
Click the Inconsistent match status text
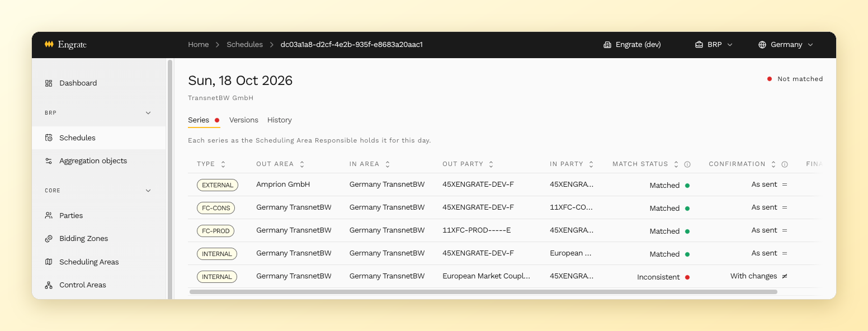(658, 277)
